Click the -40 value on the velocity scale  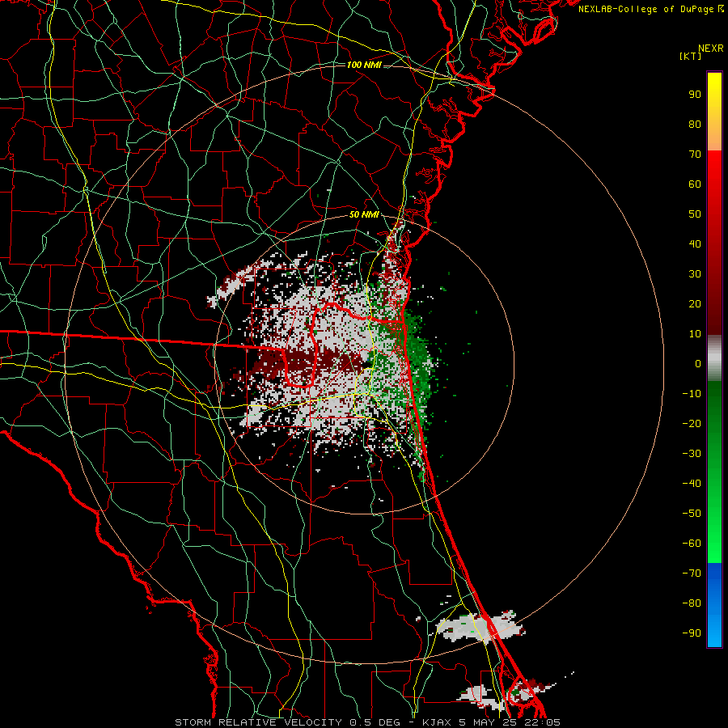[692, 484]
